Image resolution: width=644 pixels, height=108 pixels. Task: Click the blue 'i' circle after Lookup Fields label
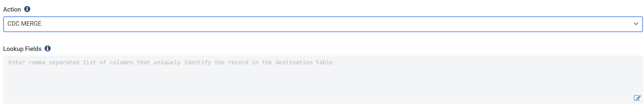[x=47, y=48]
